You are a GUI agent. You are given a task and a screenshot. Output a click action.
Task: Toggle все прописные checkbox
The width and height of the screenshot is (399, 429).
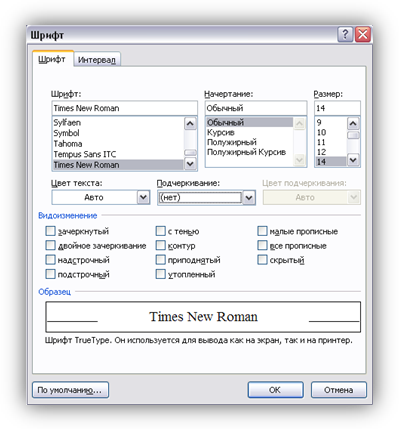point(262,246)
